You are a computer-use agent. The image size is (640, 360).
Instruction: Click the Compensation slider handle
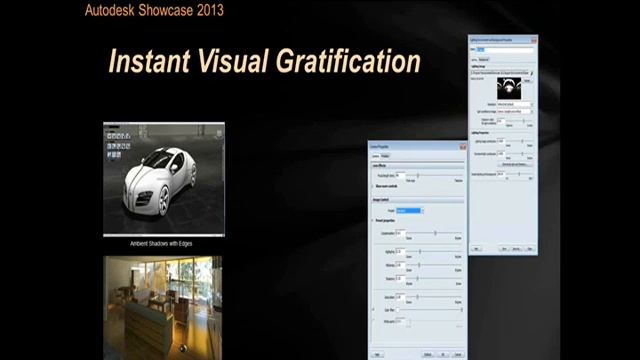(x=435, y=233)
